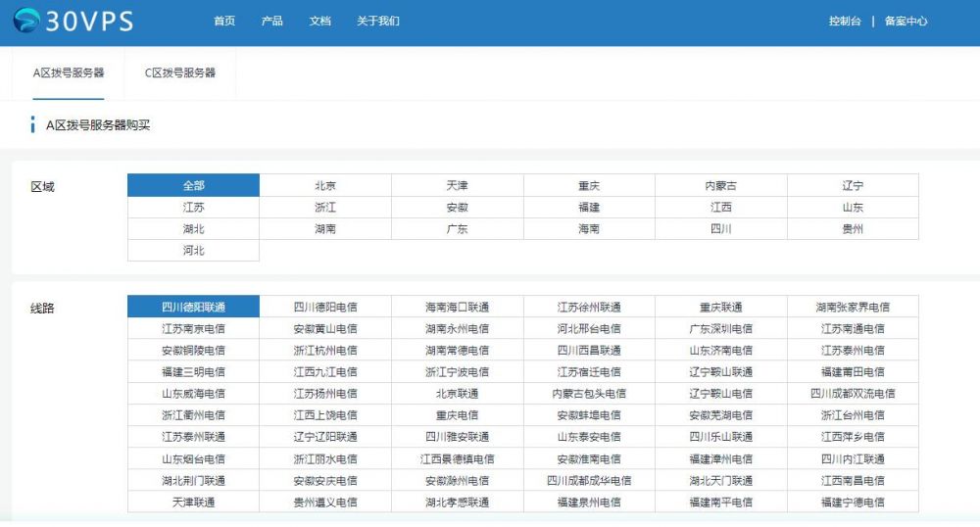This screenshot has width=980, height=527.
Task: Filter regions by 天津
Action: coord(457,185)
